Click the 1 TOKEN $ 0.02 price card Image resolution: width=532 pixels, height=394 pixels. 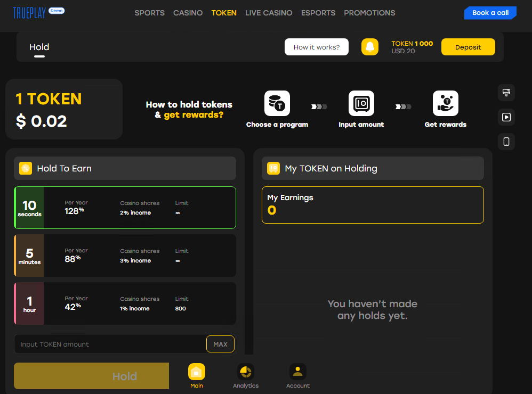click(x=64, y=109)
